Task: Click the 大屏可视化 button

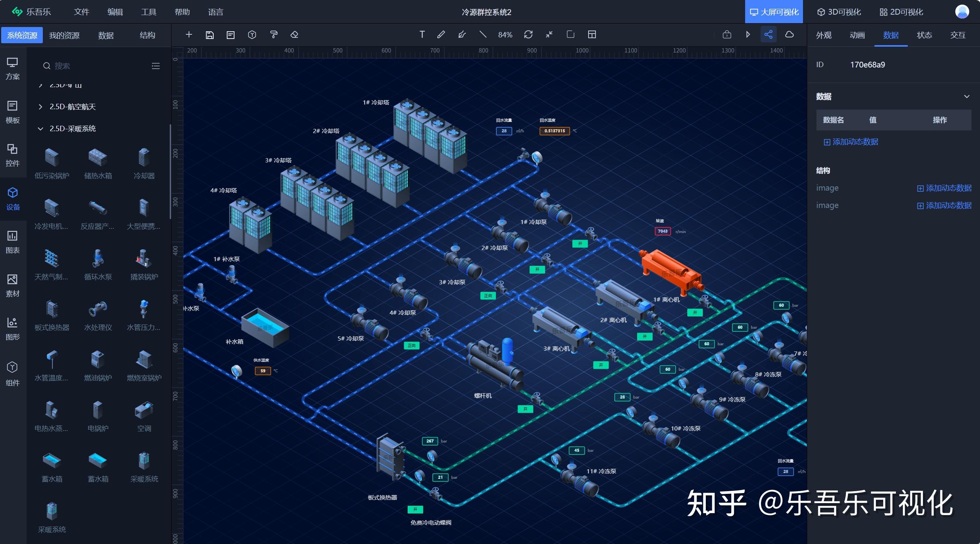Action: (774, 12)
